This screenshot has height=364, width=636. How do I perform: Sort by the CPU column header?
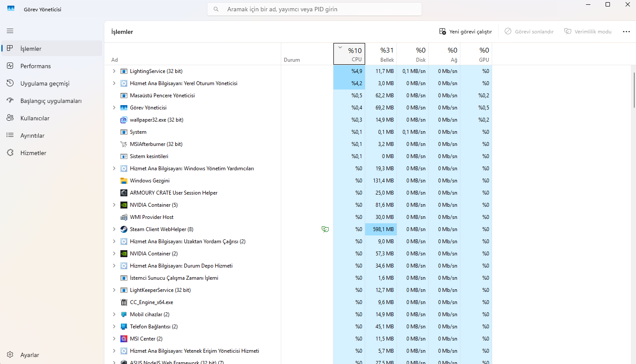(x=349, y=54)
